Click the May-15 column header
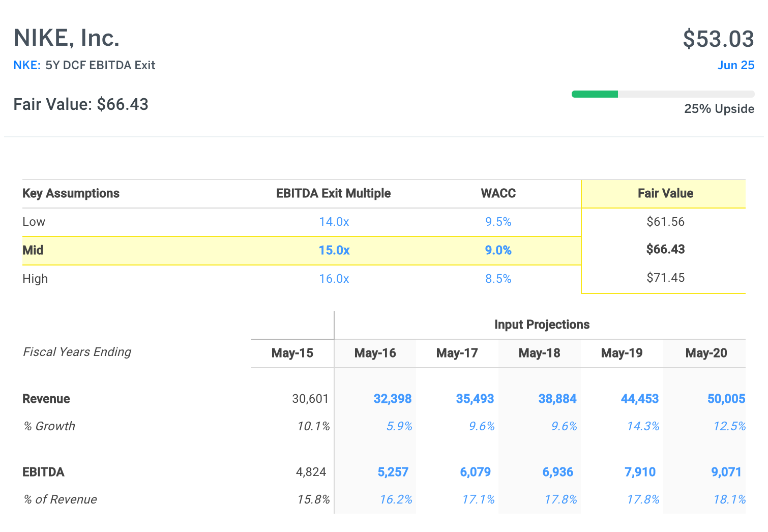The width and height of the screenshot is (768, 532). pyautogui.click(x=292, y=353)
